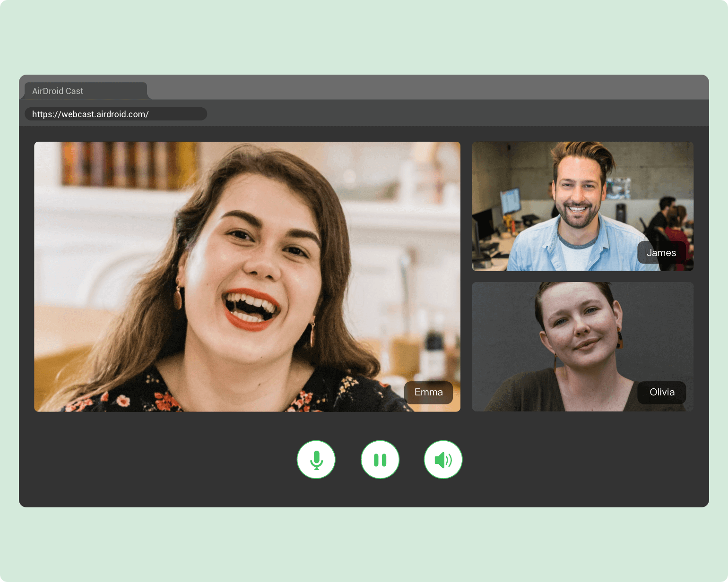Click the James name tag
Image resolution: width=728 pixels, height=582 pixels.
click(x=661, y=253)
